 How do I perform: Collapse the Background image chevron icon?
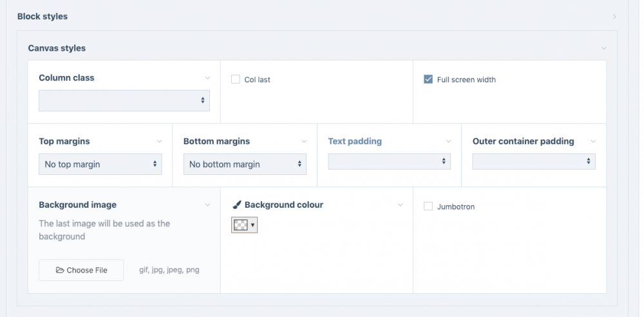point(207,205)
